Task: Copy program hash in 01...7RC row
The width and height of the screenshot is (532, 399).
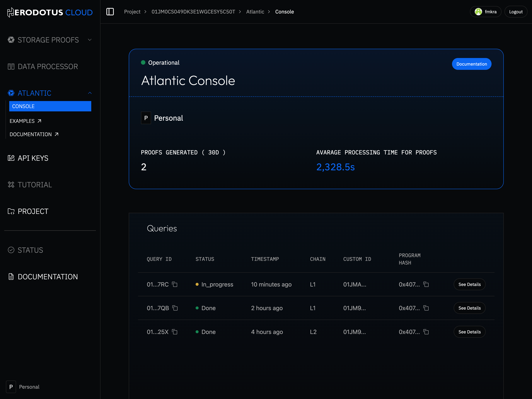Action: point(426,284)
